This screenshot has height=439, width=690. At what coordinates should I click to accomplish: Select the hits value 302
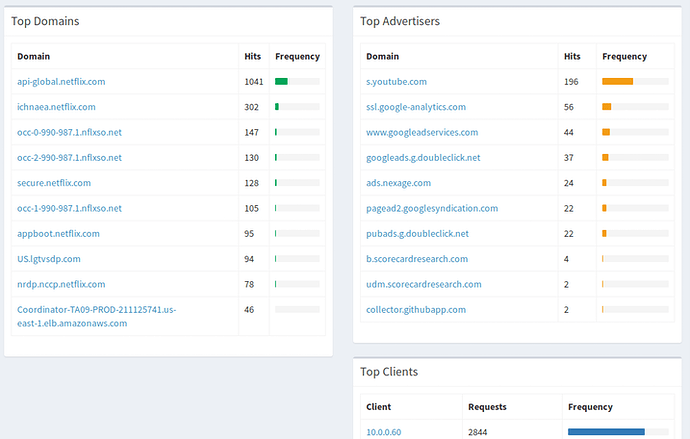click(x=252, y=107)
